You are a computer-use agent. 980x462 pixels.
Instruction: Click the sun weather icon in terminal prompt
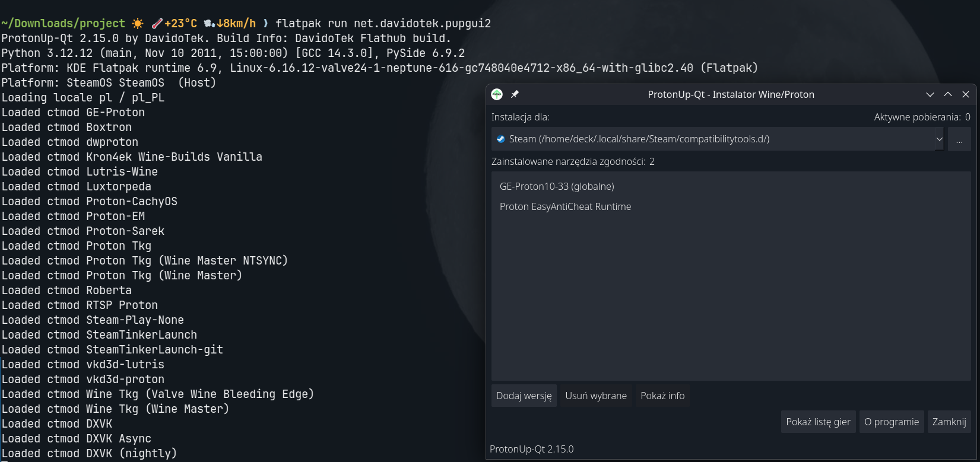(x=138, y=24)
